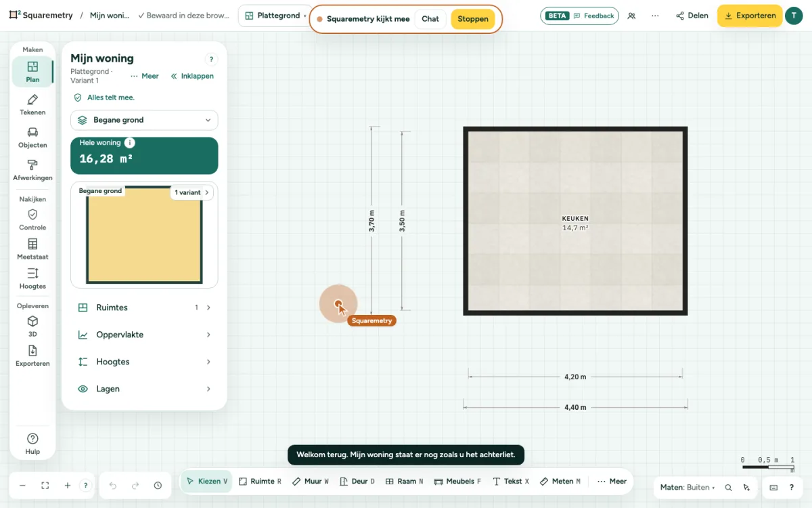This screenshot has width=812, height=508.
Task: Collapse panel with Inklappen
Action: point(192,76)
